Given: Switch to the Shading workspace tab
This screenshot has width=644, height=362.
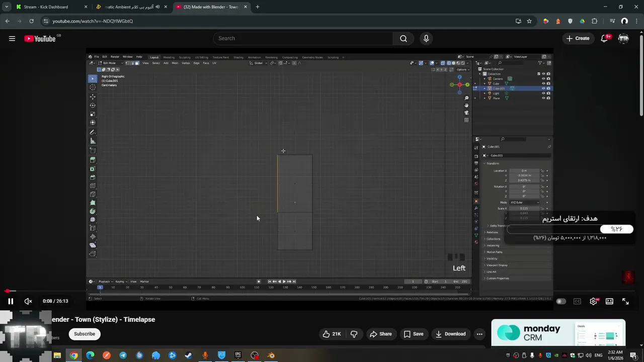Looking at the screenshot, I should tap(238, 57).
